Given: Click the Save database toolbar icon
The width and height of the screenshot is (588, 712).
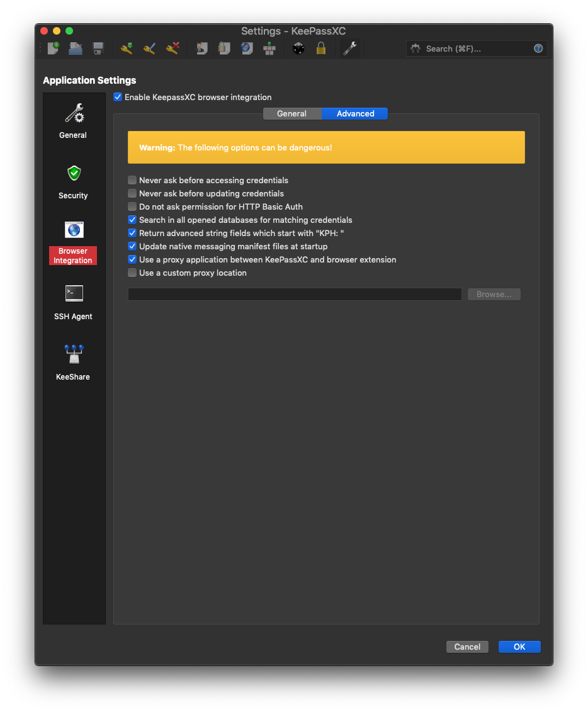Looking at the screenshot, I should point(97,48).
